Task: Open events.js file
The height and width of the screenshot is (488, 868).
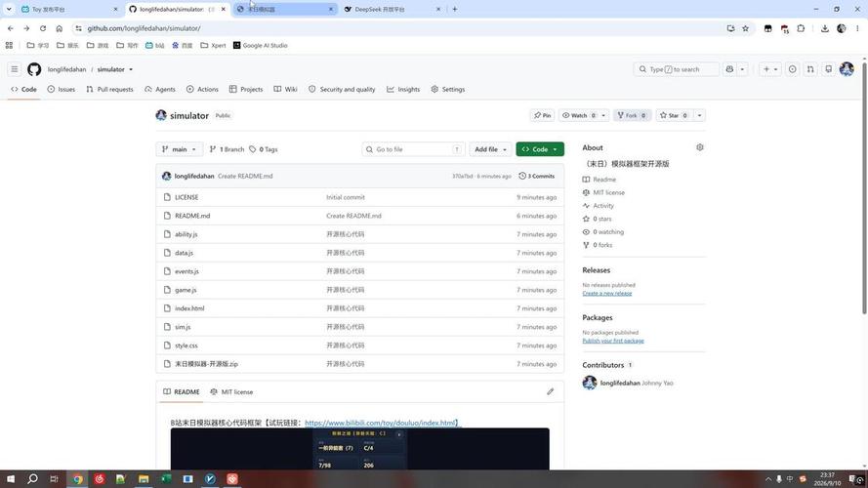Action: click(x=186, y=271)
